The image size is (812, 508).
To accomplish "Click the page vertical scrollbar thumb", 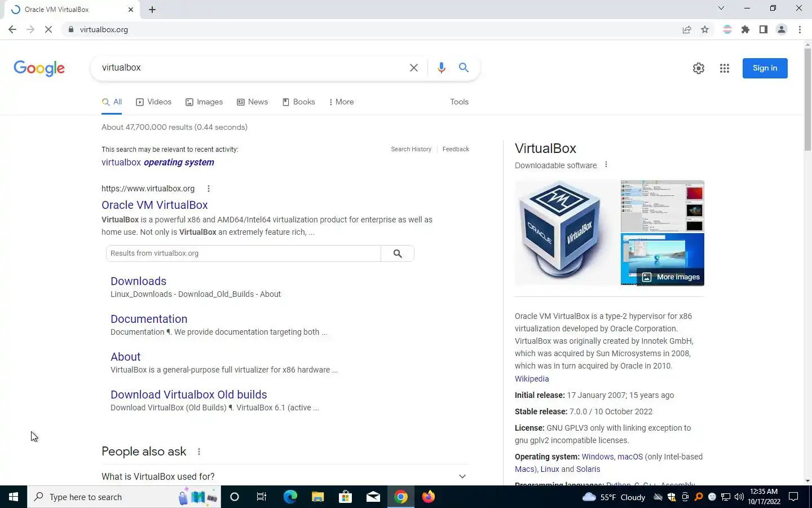I will pos(807,99).
